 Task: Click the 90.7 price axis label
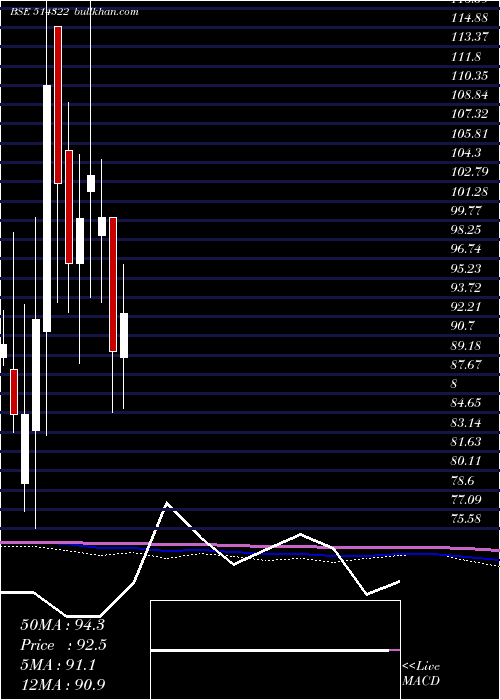[462, 326]
